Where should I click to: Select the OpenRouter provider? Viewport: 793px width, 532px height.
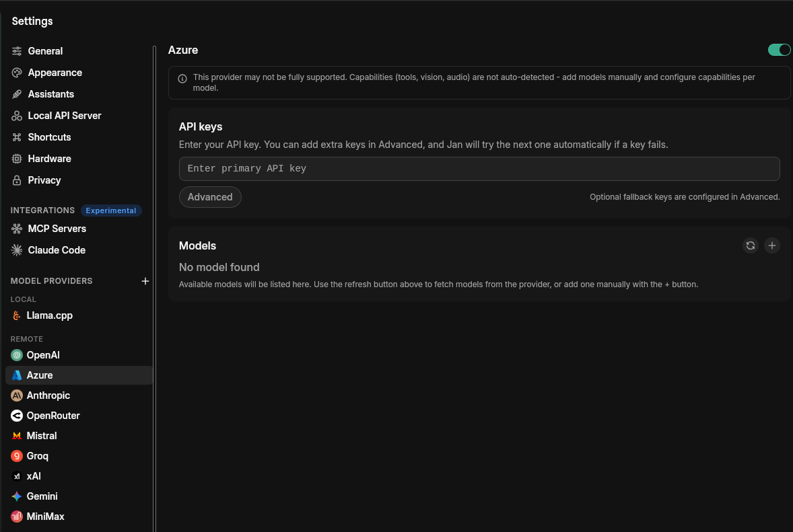pyautogui.click(x=79, y=416)
